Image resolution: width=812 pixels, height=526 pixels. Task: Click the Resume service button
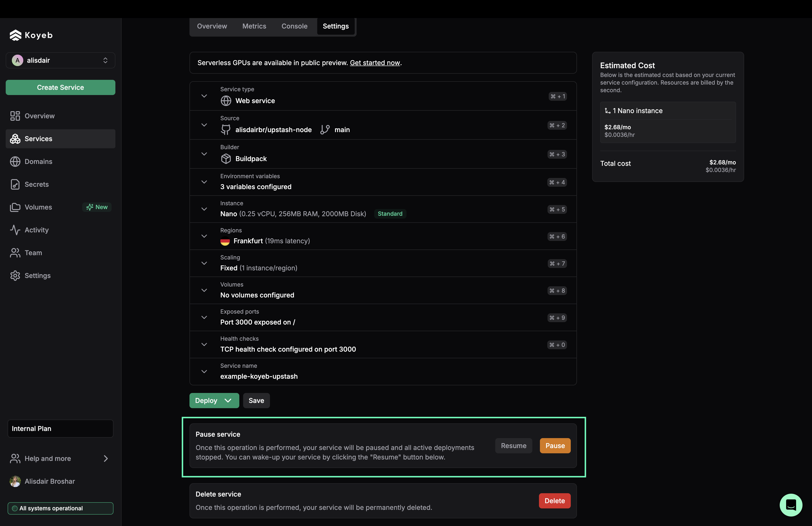pos(513,445)
